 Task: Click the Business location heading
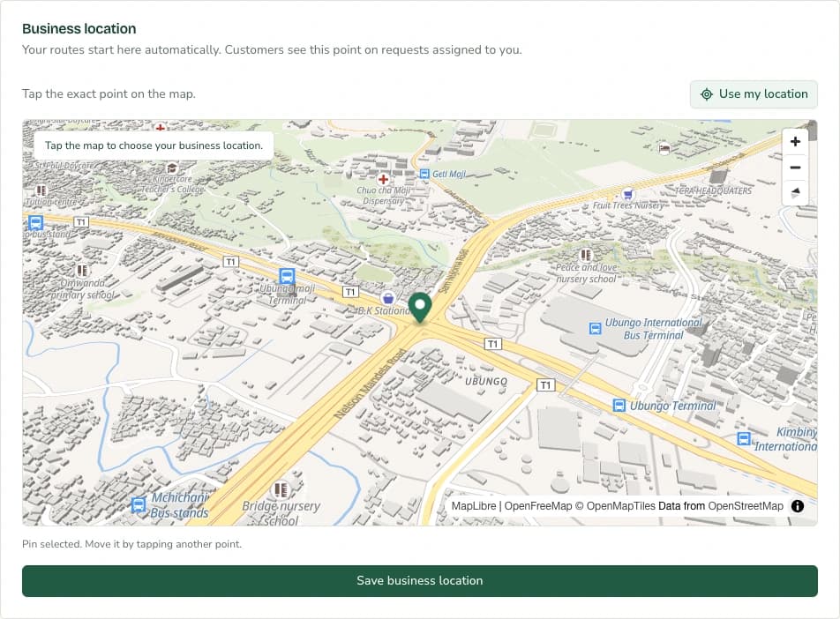tap(79, 29)
